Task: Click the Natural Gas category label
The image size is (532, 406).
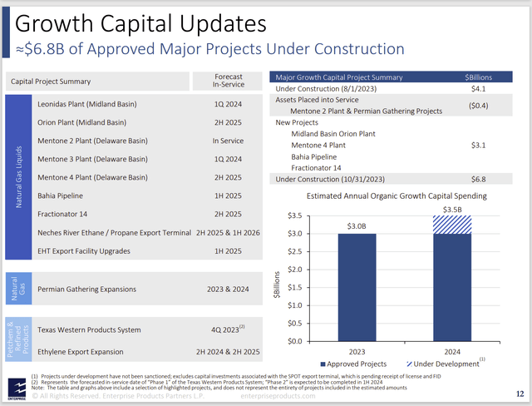Action: click(x=18, y=288)
